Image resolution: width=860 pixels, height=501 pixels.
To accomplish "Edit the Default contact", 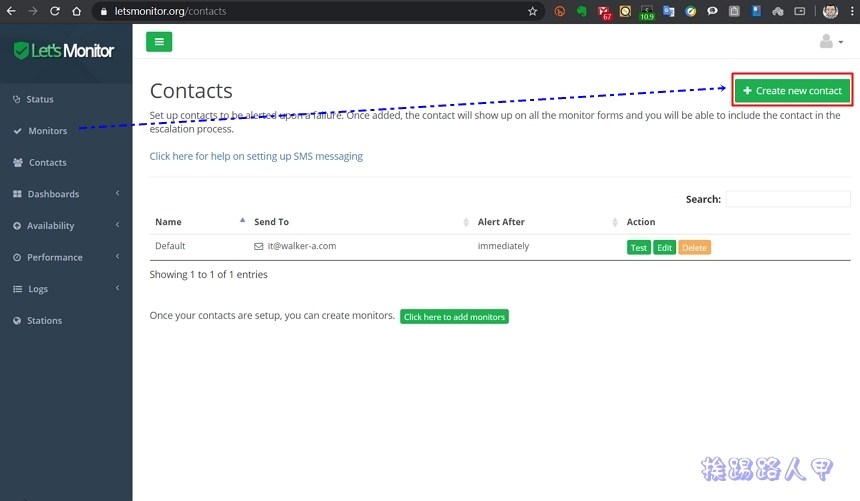I will (x=664, y=247).
